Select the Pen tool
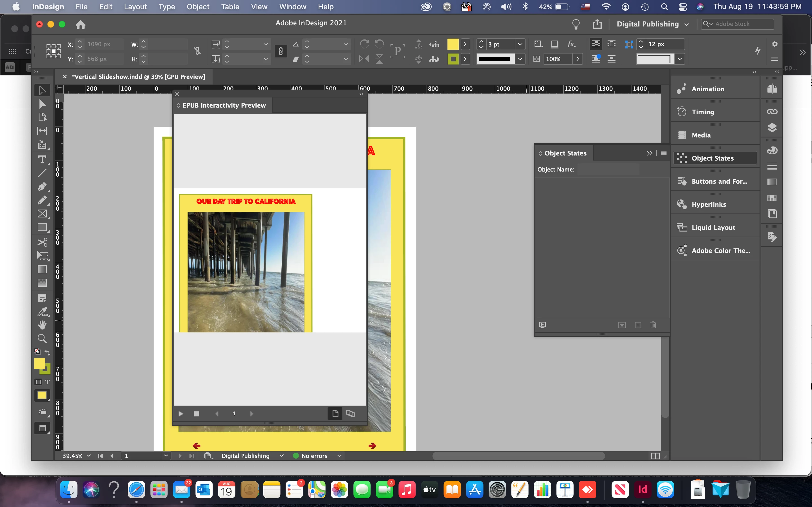 [42, 186]
